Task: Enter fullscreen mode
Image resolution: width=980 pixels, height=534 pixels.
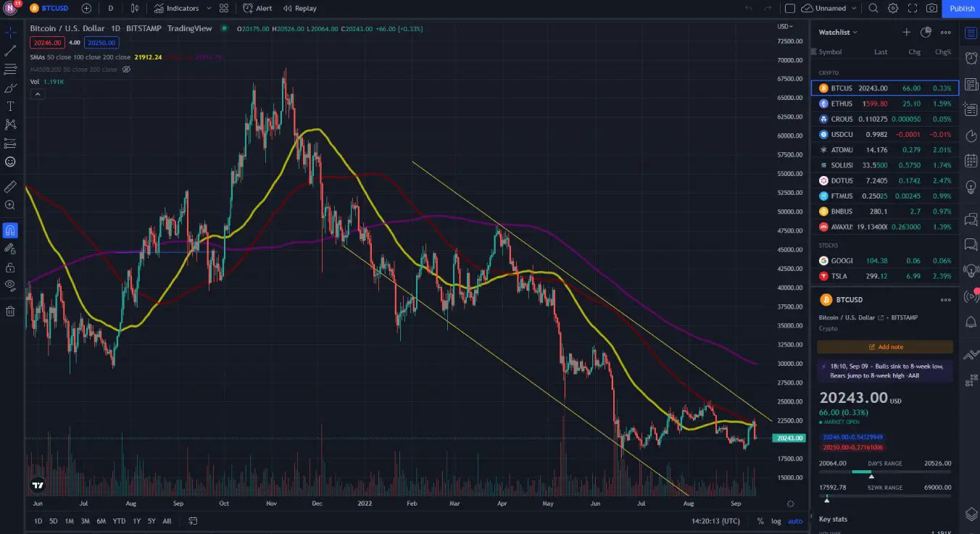Action: point(913,8)
